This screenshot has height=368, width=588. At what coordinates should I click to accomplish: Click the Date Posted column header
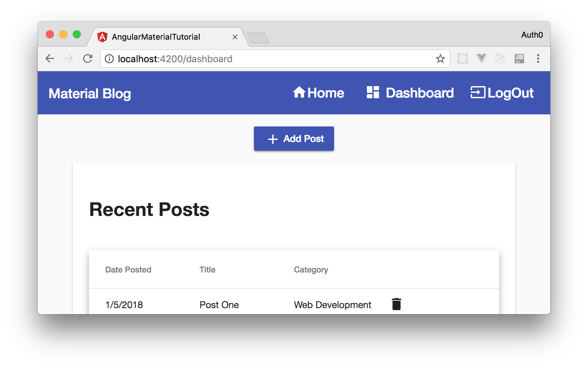(x=128, y=270)
